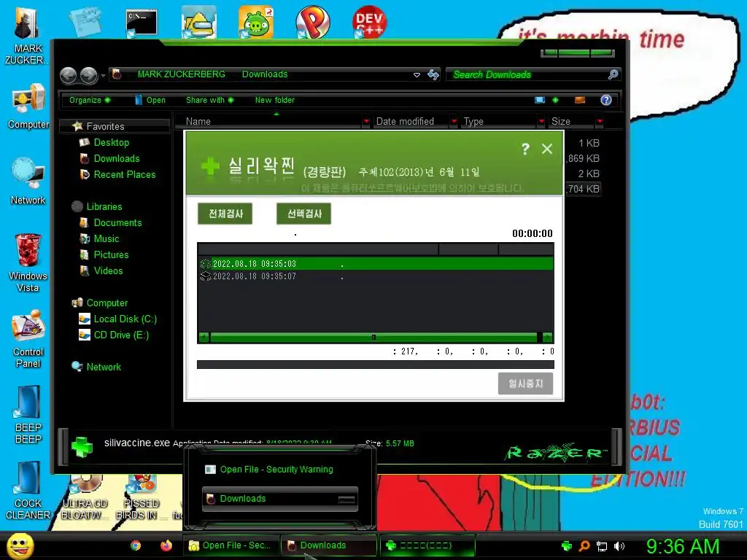Click the refresh icon beside address bar
This screenshot has width=747, height=560.
tap(433, 74)
